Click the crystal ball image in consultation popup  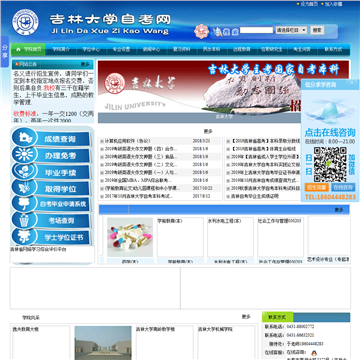[x=330, y=112]
